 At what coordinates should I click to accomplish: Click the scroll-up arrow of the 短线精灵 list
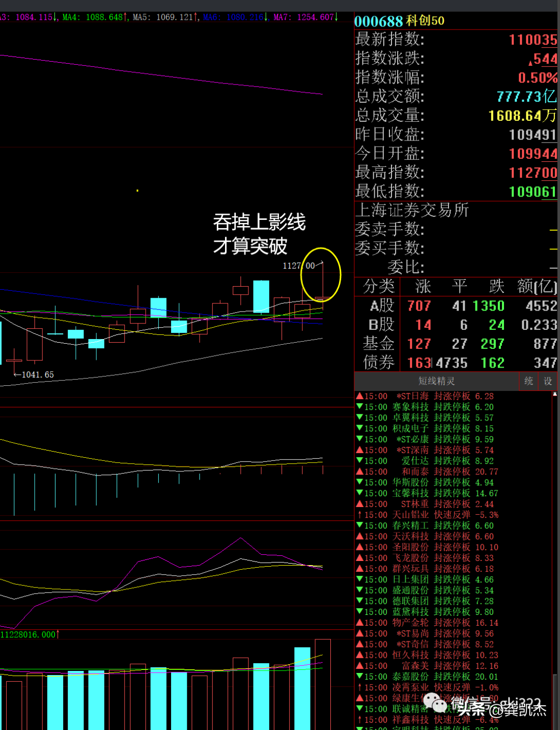pos(555,395)
